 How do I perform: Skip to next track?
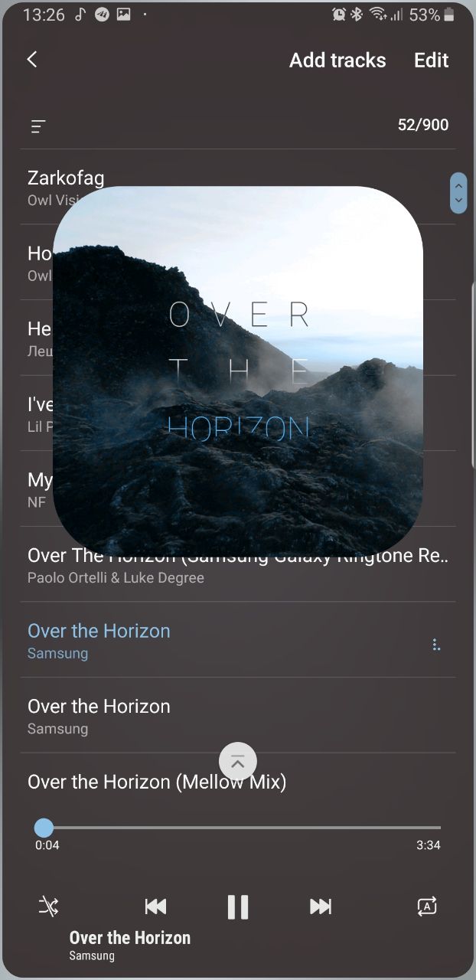click(x=321, y=906)
